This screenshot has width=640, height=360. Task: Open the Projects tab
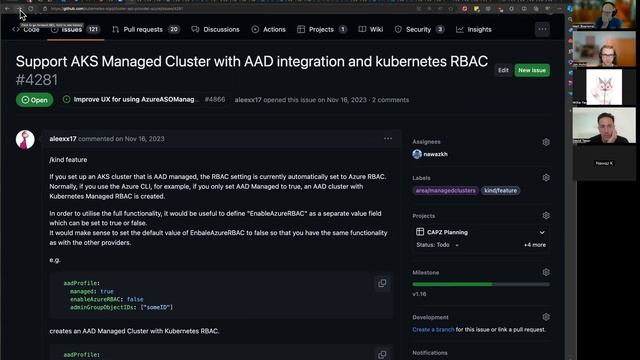click(322, 29)
